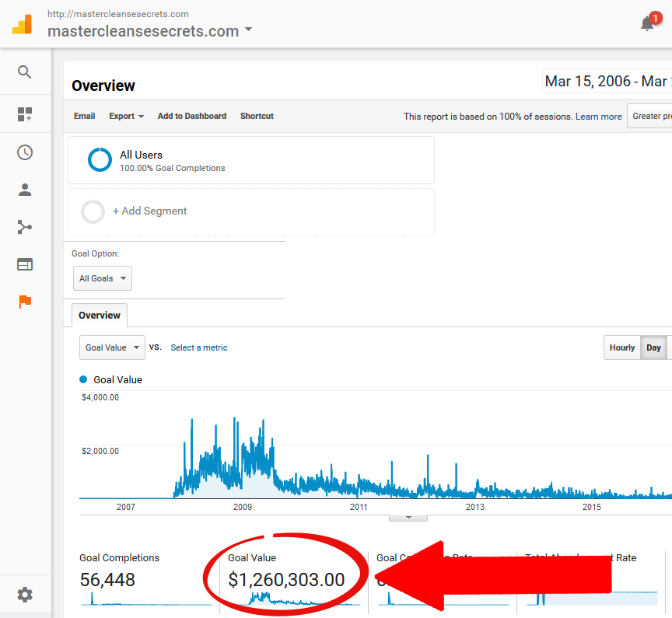Open the mastercleansesecrets.com property dropdown
The width and height of the screenshot is (672, 618).
tap(149, 31)
